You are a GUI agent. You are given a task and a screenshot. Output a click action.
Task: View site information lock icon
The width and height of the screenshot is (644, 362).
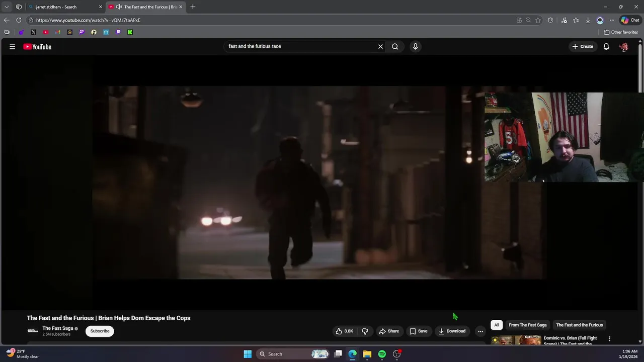(x=31, y=20)
